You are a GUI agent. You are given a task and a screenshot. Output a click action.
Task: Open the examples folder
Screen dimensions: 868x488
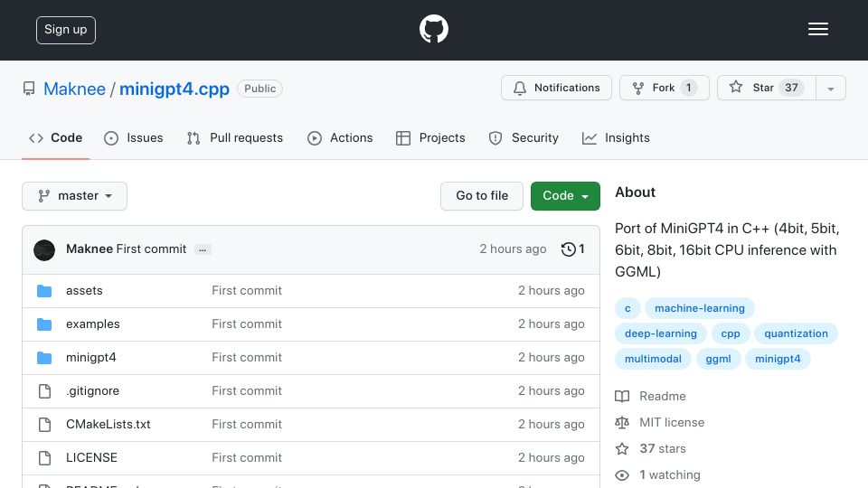coord(93,324)
